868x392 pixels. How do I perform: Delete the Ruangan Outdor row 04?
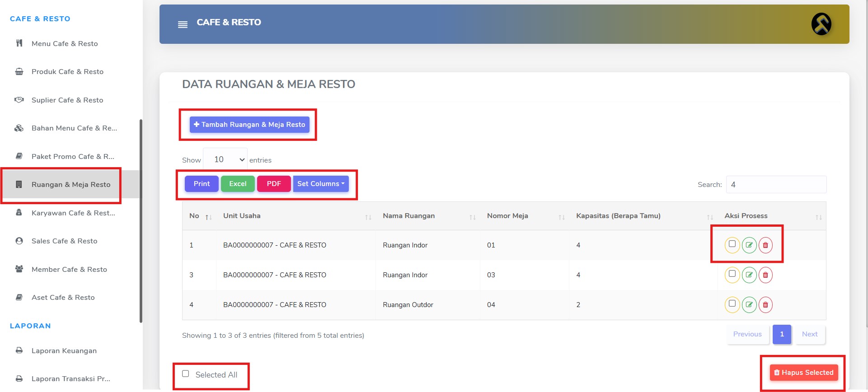[765, 304]
